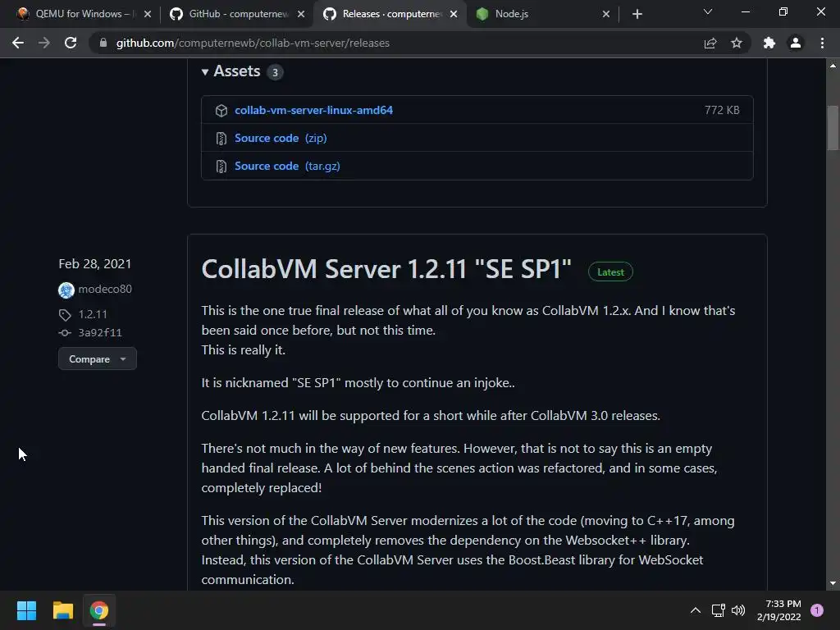Open the CollabVM Server 1.2.11 "SE SP1" release title
The height and width of the screenshot is (630, 840).
tap(386, 269)
